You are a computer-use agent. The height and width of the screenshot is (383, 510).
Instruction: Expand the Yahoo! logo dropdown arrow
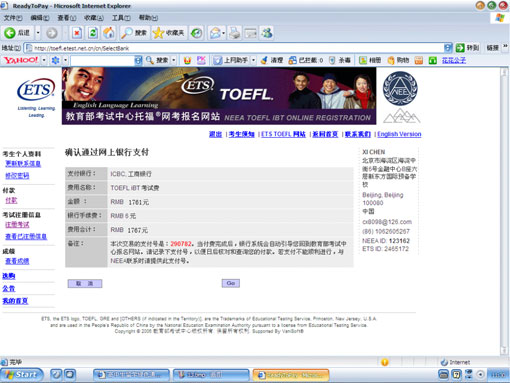[43, 60]
